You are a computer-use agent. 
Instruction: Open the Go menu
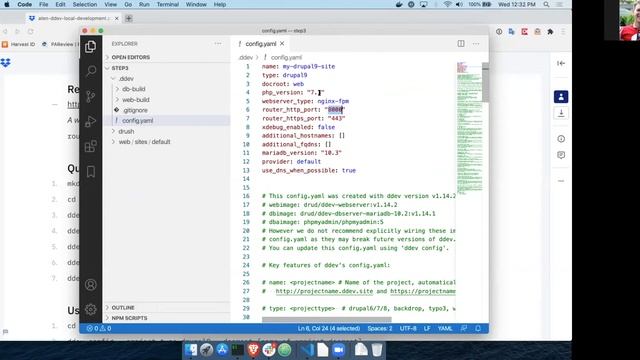pyautogui.click(x=128, y=4)
